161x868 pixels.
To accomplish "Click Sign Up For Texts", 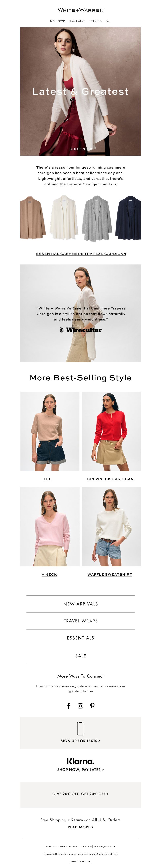I will coord(80,741).
